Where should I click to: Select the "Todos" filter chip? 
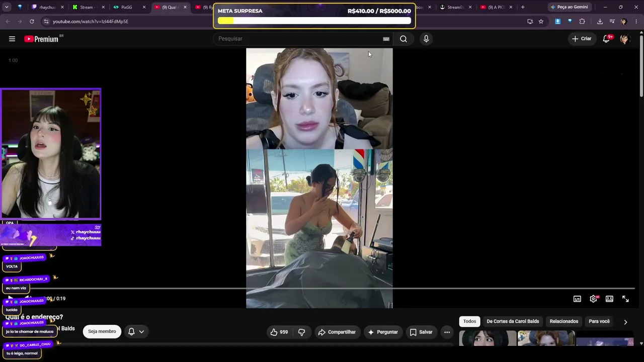click(469, 322)
